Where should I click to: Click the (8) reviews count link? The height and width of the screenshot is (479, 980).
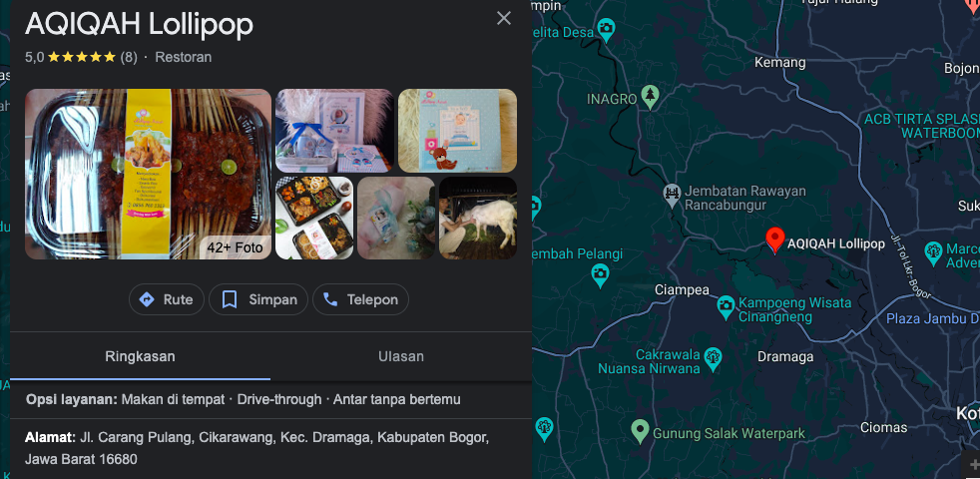coord(129,57)
